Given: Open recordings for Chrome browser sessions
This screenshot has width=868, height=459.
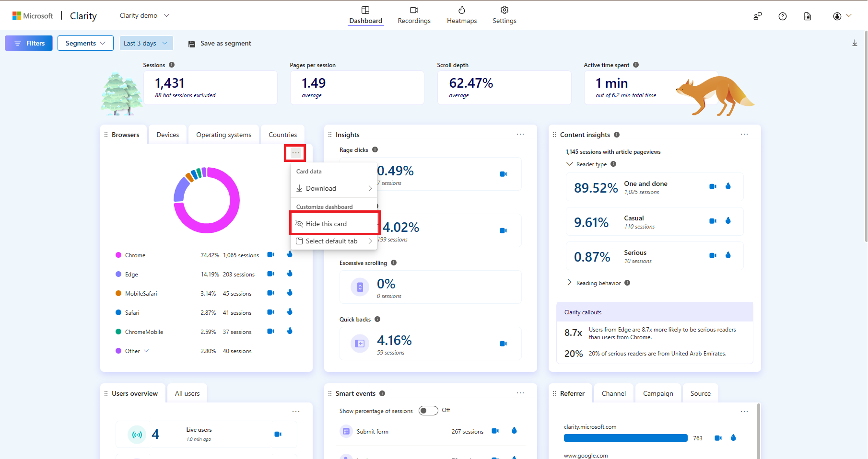Looking at the screenshot, I should [270, 255].
